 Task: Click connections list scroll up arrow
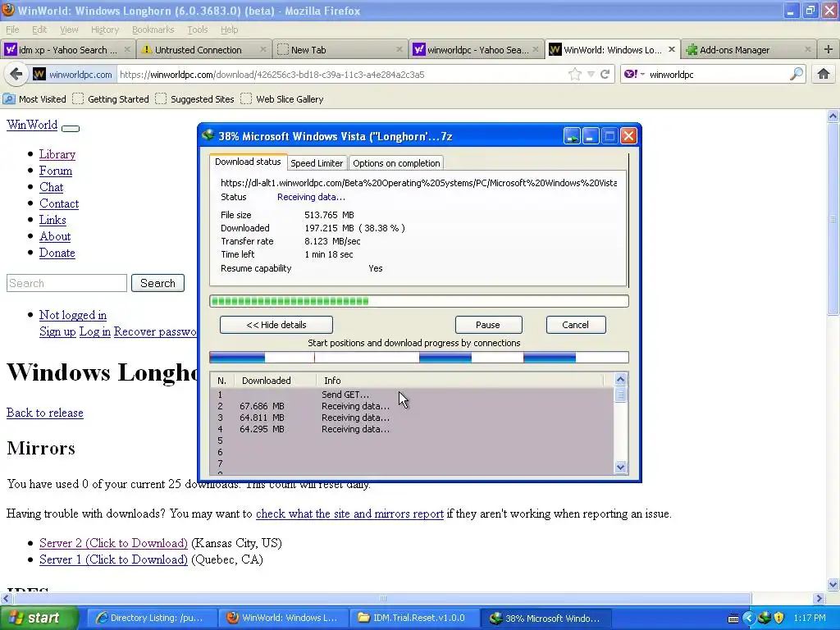click(620, 379)
